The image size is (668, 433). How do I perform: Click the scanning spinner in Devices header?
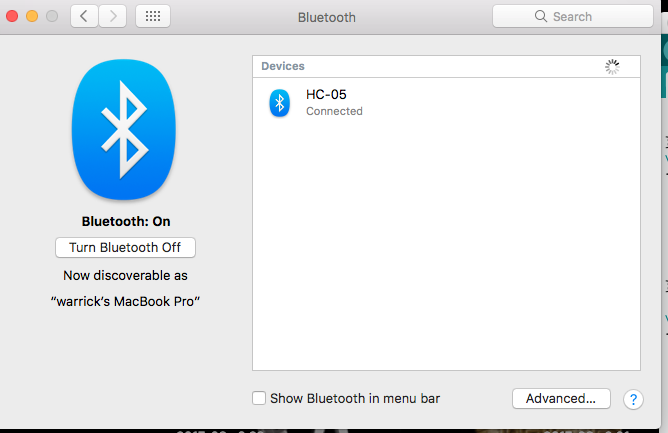click(612, 66)
